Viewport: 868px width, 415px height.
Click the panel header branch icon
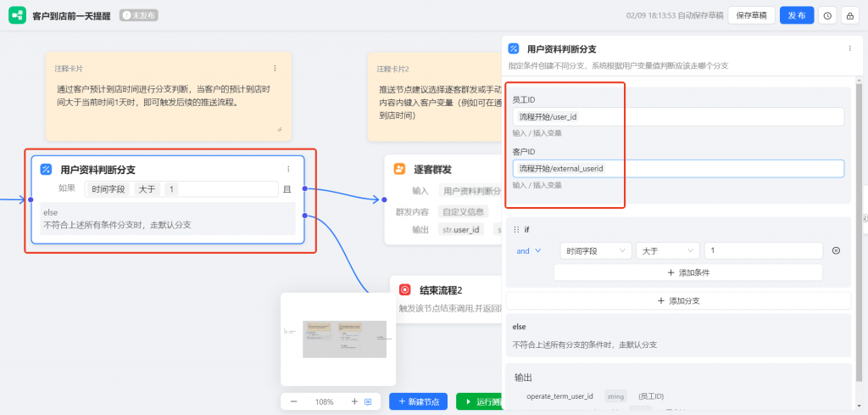(x=514, y=48)
